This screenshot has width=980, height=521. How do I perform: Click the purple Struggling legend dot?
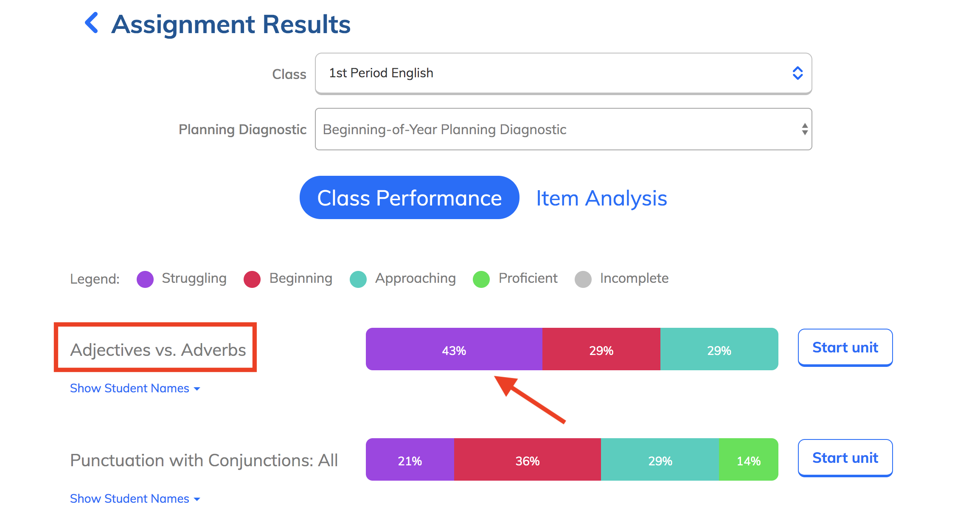pyautogui.click(x=145, y=279)
